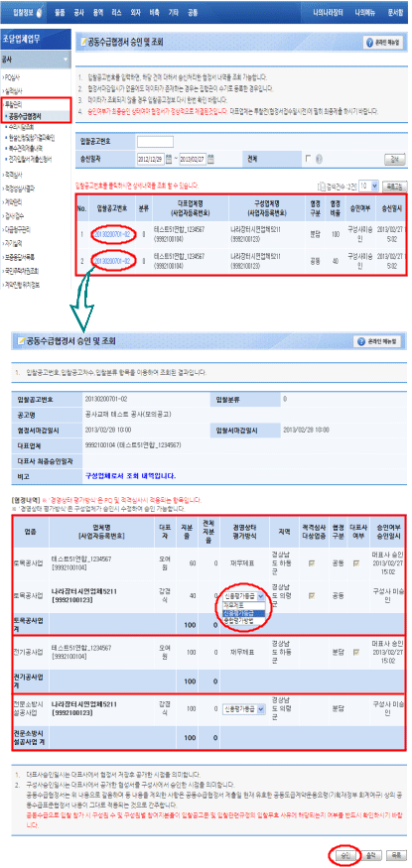Toggle 대표사 여부 checkbox in the 전기공사업 row
The width and height of the screenshot is (412, 868).
pyautogui.click(x=355, y=651)
